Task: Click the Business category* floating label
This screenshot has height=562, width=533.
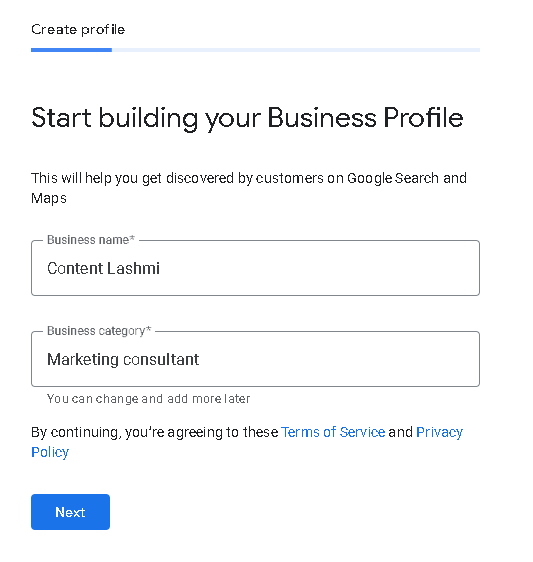Action: (99, 330)
